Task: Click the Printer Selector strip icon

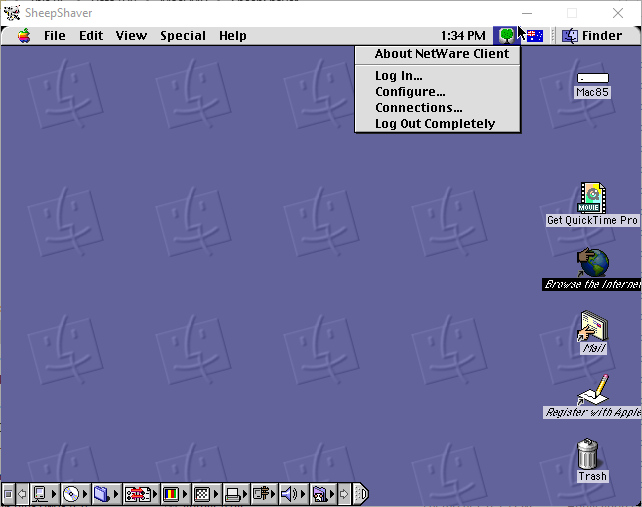Action: click(x=233, y=494)
